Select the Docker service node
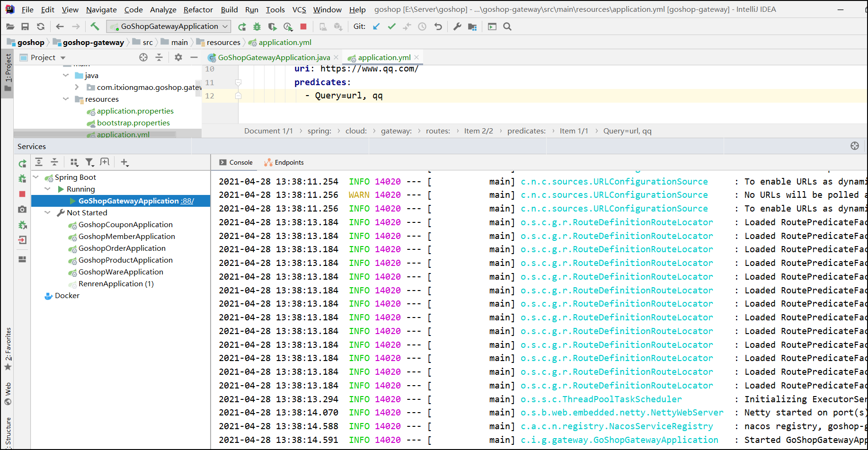 (x=67, y=295)
